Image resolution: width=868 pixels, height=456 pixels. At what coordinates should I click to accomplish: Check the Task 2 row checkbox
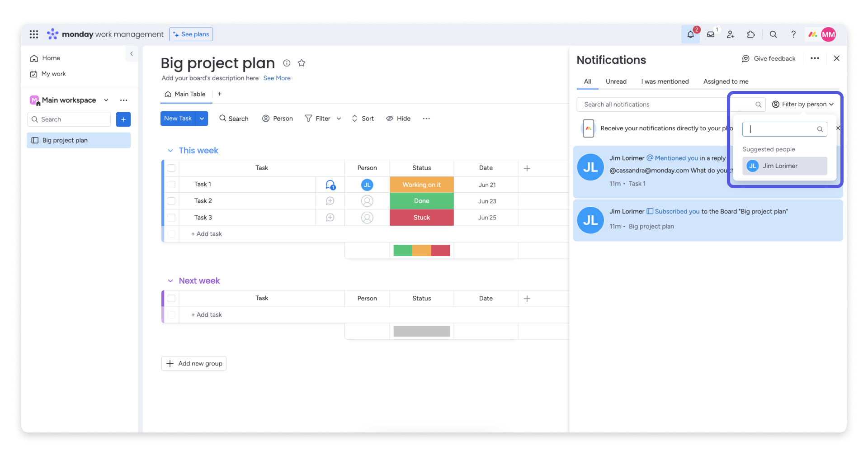tap(171, 201)
